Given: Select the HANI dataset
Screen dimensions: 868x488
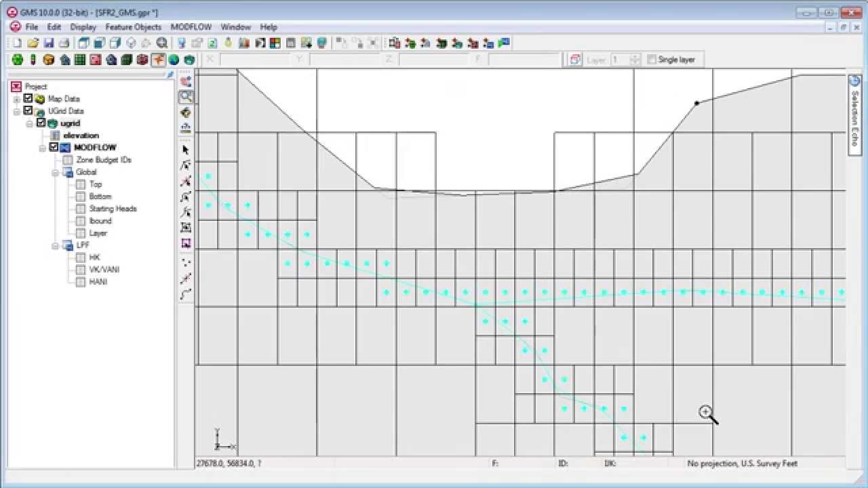Looking at the screenshot, I should click(98, 282).
